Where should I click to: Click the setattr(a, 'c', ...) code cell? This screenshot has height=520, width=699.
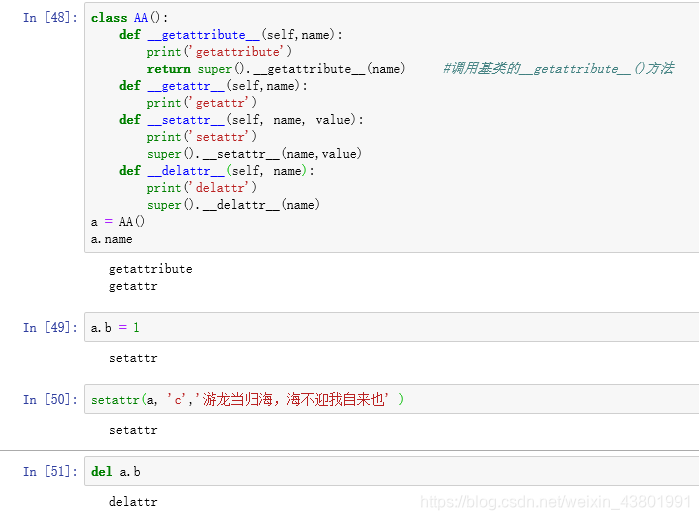point(391,399)
